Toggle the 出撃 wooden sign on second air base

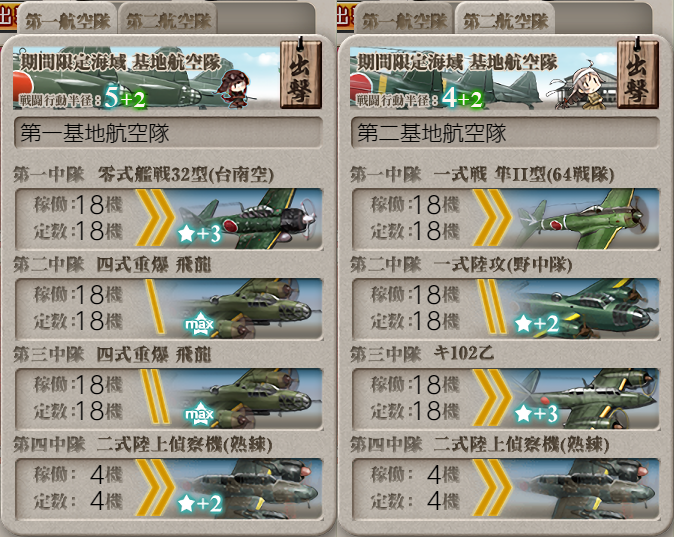pyautogui.click(x=637, y=73)
